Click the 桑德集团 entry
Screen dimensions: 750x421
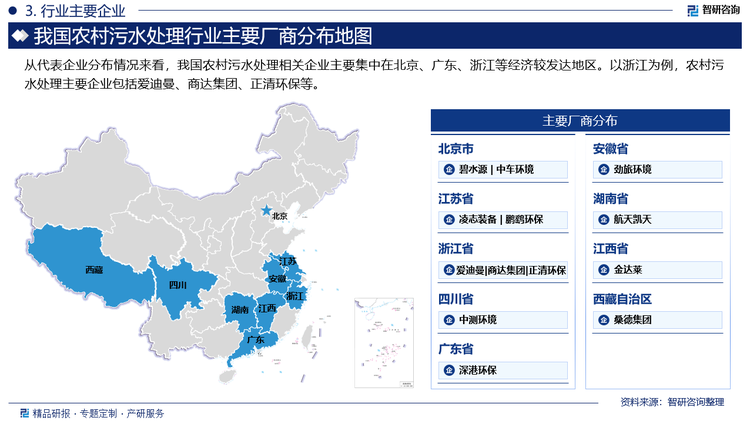tap(658, 320)
